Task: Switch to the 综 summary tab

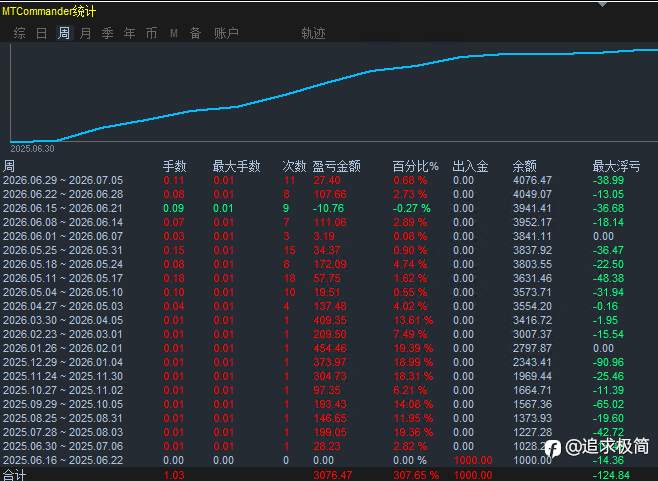Action: coord(20,33)
